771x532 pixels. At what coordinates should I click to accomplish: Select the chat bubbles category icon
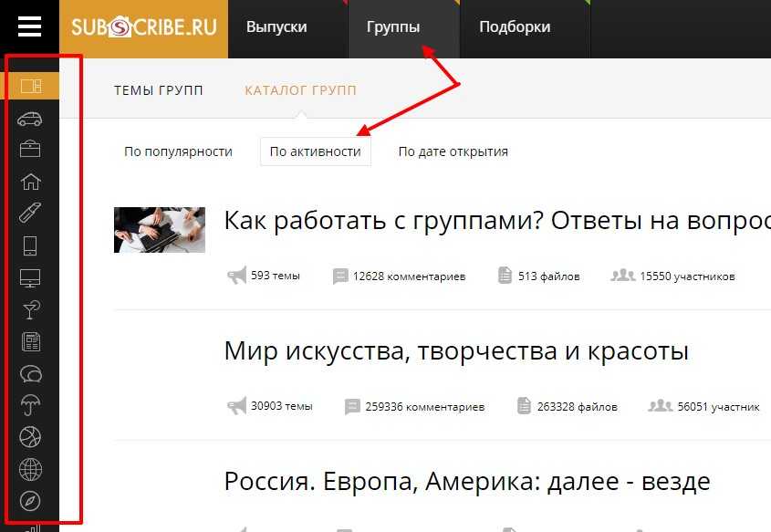[30, 374]
